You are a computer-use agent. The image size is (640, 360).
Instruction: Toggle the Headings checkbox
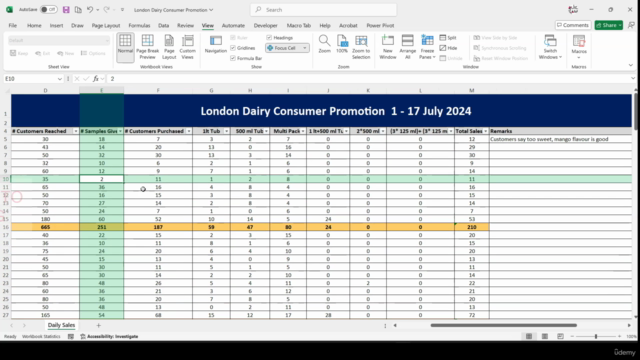coord(269,38)
